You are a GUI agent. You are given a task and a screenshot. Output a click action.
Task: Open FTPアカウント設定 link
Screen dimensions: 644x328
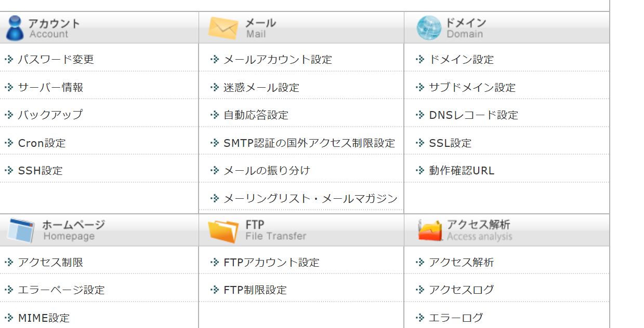271,262
